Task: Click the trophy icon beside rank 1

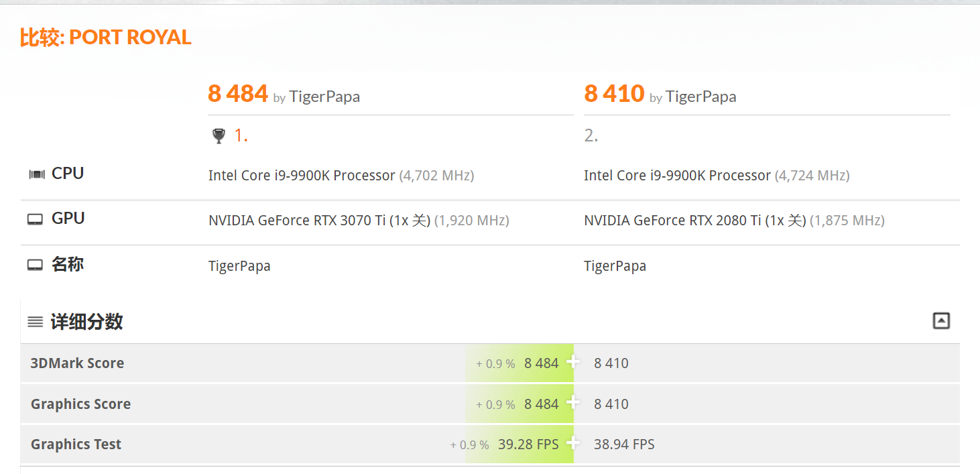Action: coord(219,136)
